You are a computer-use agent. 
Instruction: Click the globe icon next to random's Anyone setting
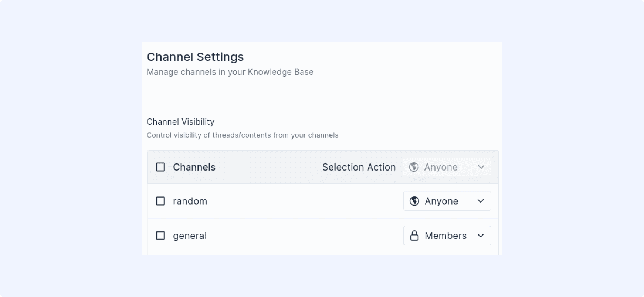click(x=414, y=201)
